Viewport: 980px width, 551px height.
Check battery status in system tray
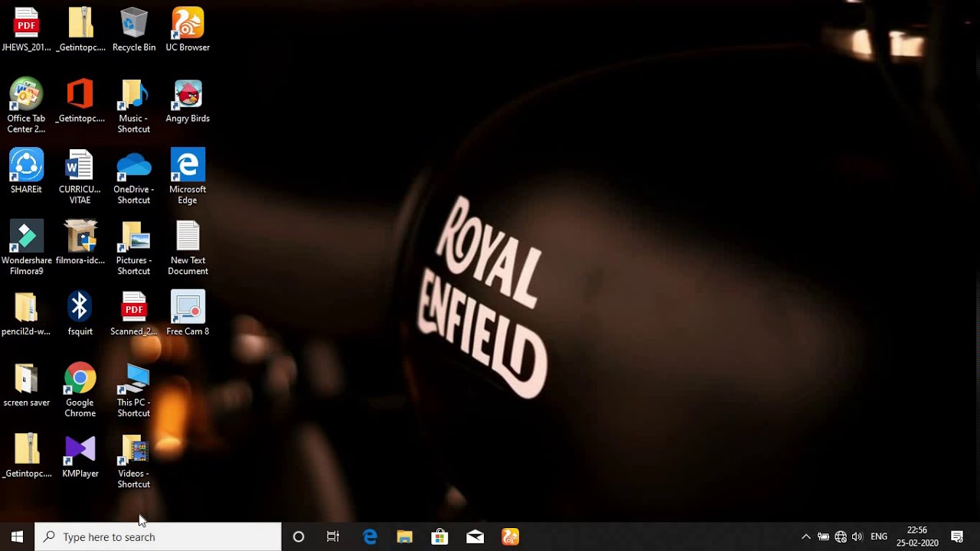tap(823, 536)
